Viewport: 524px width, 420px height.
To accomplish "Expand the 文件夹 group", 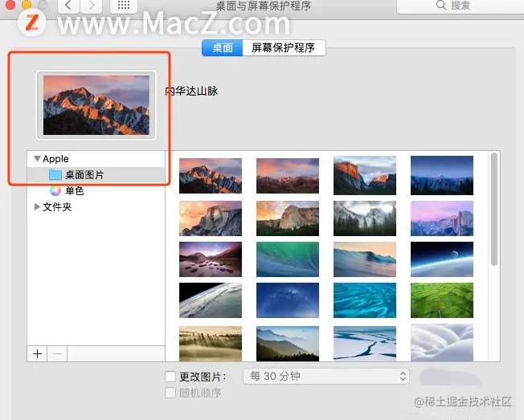I will pyautogui.click(x=37, y=207).
